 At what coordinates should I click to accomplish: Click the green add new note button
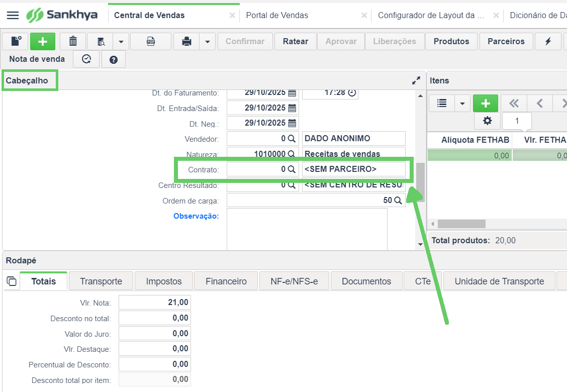pyautogui.click(x=43, y=42)
